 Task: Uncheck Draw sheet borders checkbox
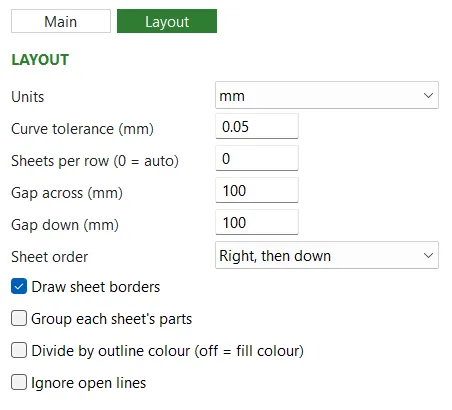point(19,287)
